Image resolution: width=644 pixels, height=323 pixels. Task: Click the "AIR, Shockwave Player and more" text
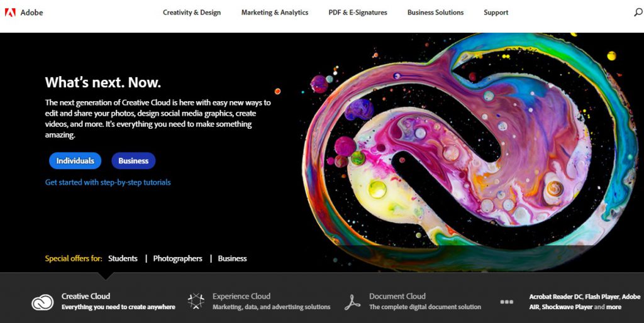(575, 307)
